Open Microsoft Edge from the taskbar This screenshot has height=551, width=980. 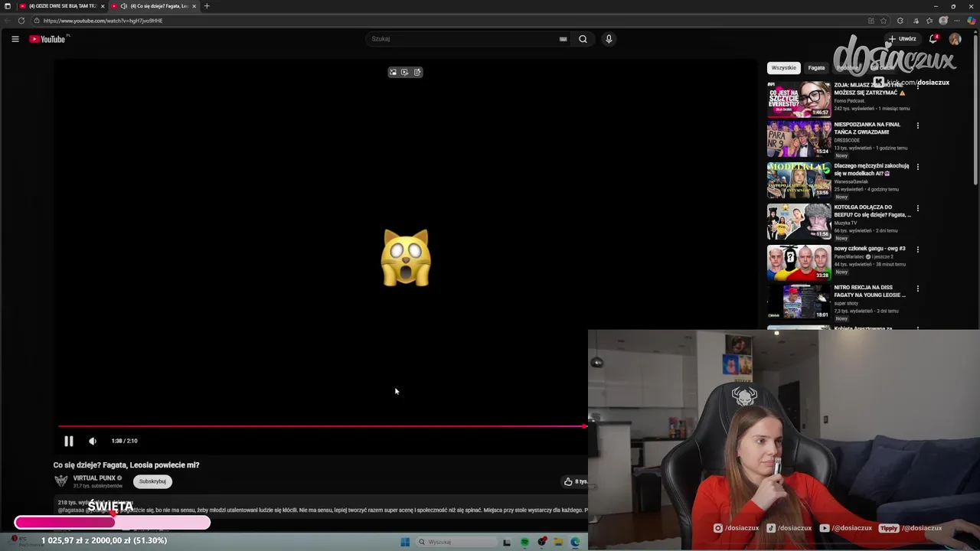tap(575, 542)
